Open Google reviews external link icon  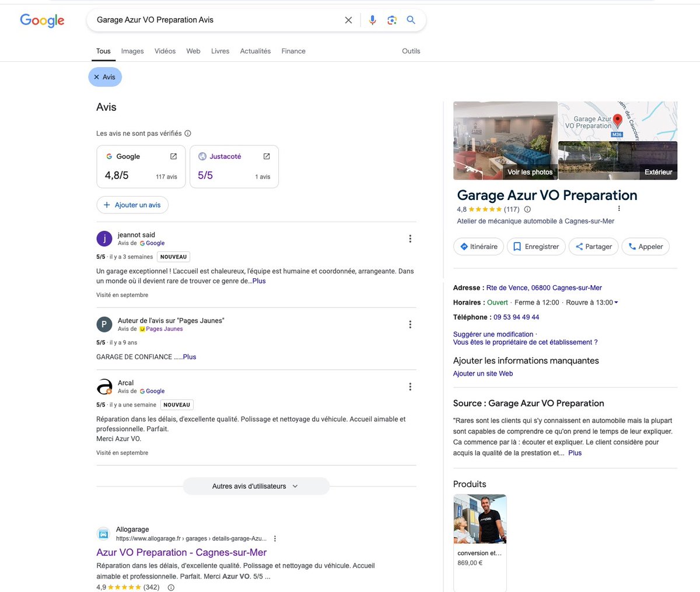coord(173,156)
